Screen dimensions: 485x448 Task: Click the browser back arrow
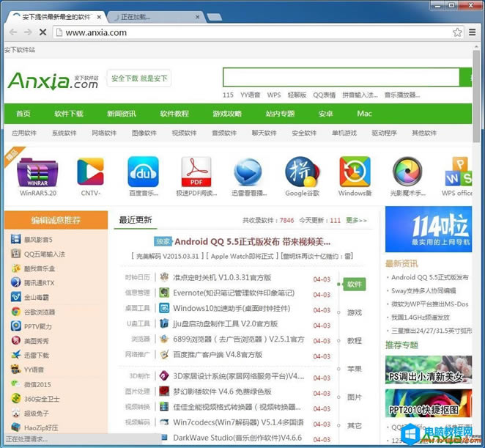[x=13, y=32]
